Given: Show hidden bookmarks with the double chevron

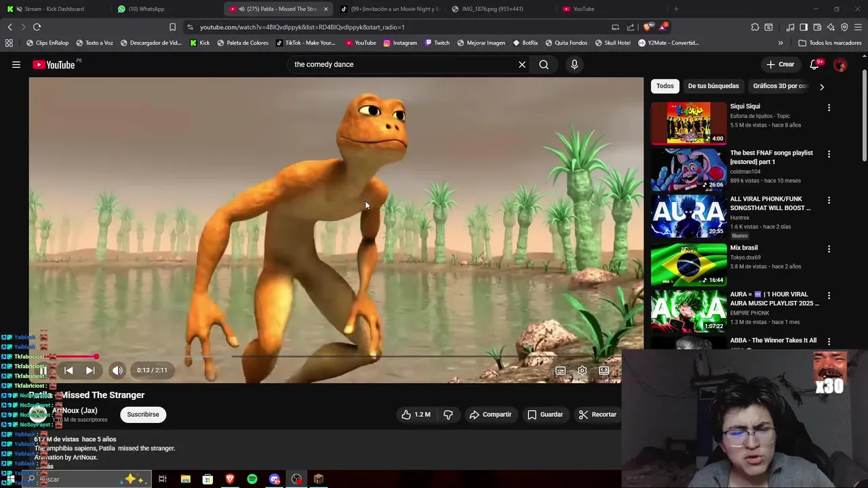Looking at the screenshot, I should [781, 43].
